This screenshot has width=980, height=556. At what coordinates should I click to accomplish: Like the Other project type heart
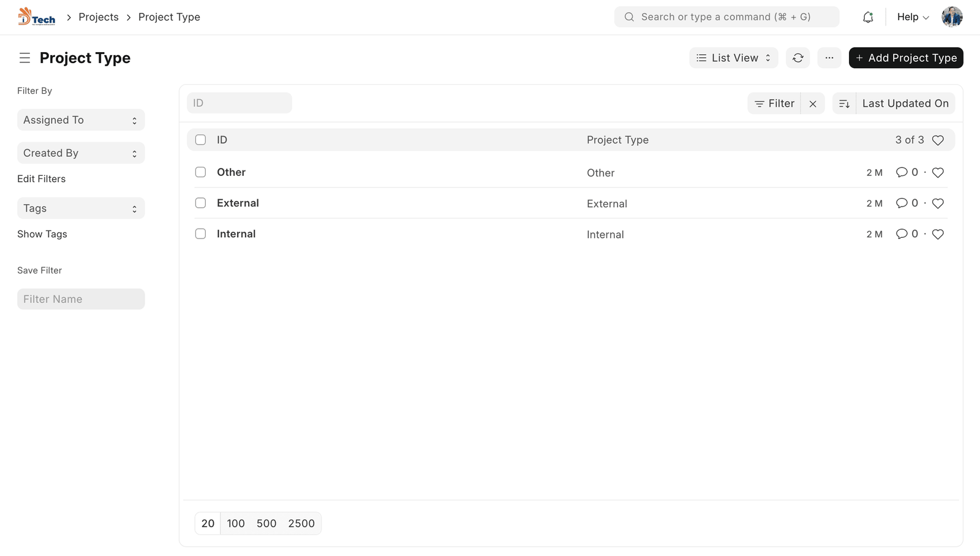point(937,173)
